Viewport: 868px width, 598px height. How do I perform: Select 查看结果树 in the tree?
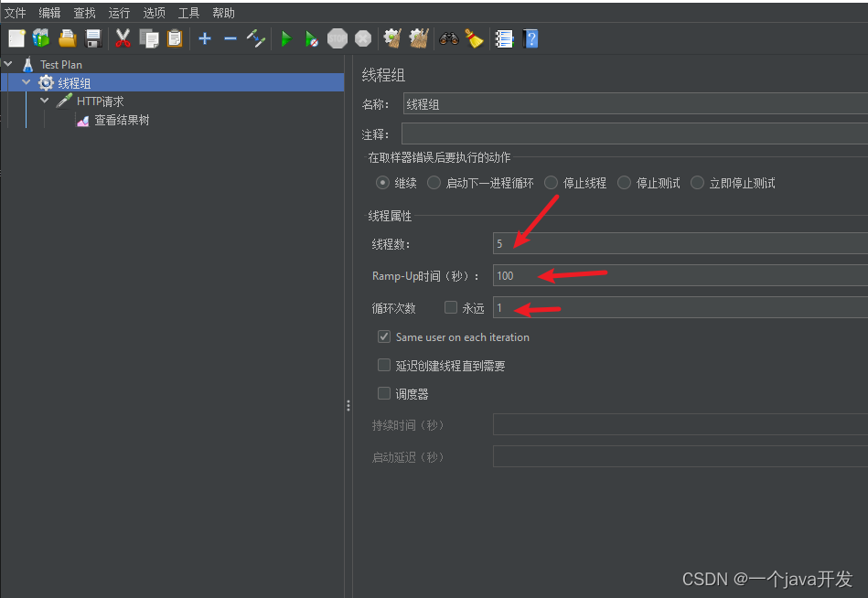[x=122, y=120]
